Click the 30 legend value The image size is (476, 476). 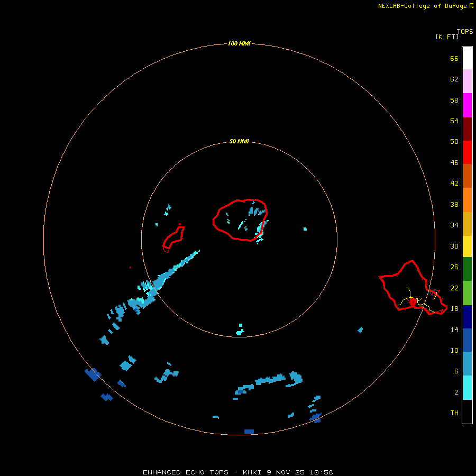point(454,246)
